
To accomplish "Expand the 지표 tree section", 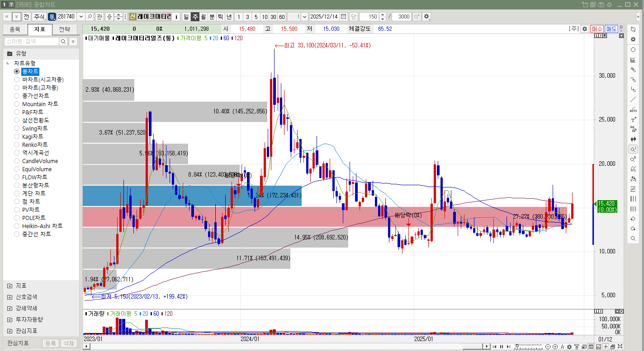I will point(10,286).
